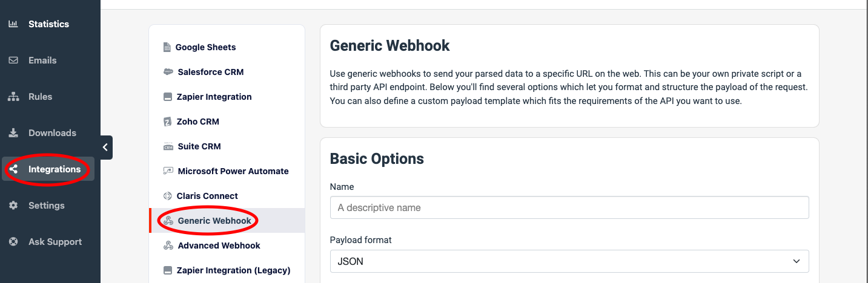This screenshot has width=868, height=283.
Task: Open Microsoft Power Automate integration
Action: (x=233, y=171)
